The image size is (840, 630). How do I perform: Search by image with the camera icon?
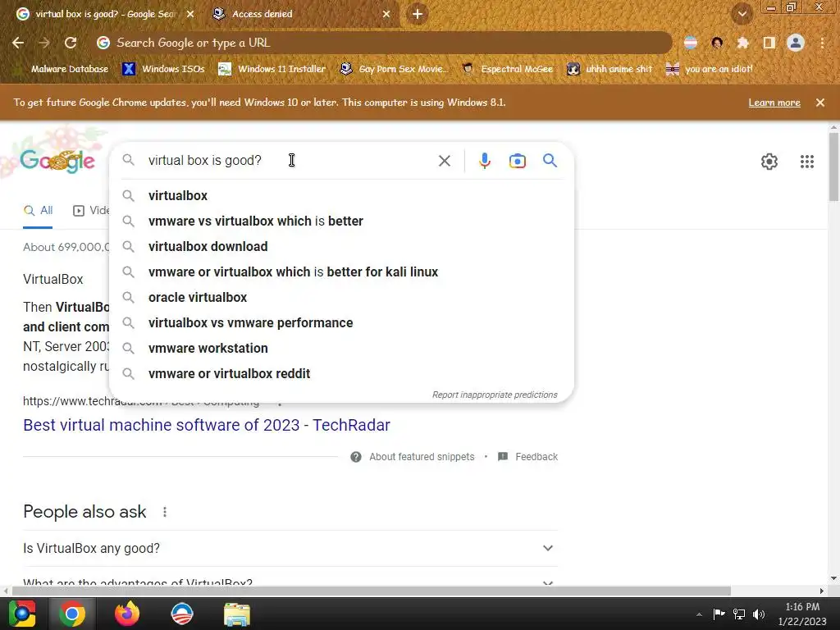(x=517, y=161)
